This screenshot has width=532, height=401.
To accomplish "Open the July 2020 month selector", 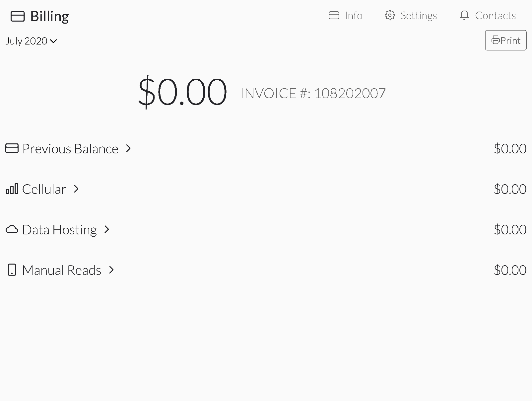I will (31, 41).
